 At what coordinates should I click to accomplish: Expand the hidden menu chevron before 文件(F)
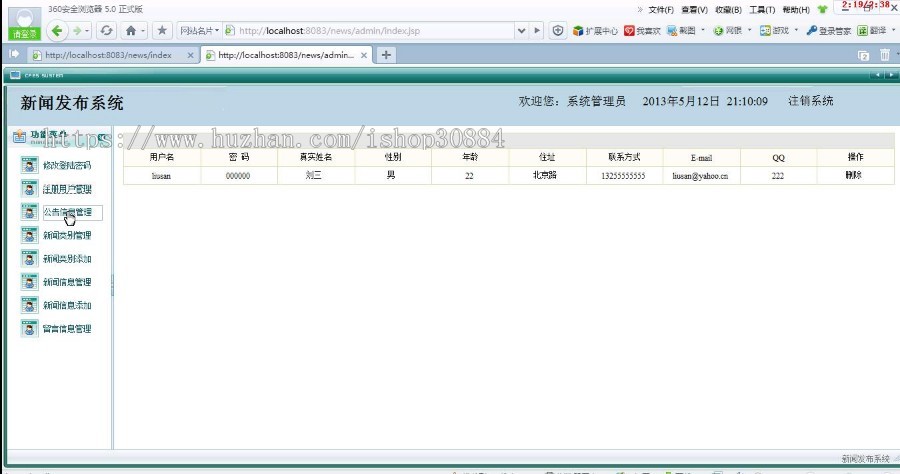(640, 10)
